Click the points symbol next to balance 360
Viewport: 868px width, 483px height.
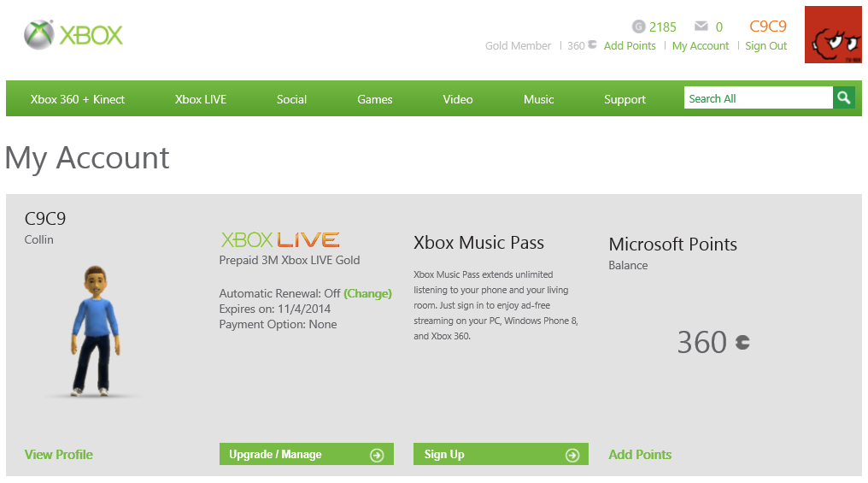coord(742,342)
